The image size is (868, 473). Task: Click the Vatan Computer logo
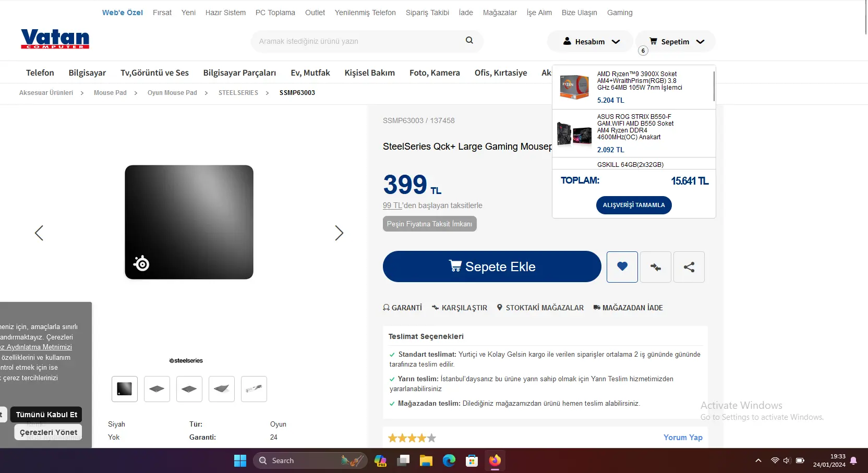pos(55,39)
